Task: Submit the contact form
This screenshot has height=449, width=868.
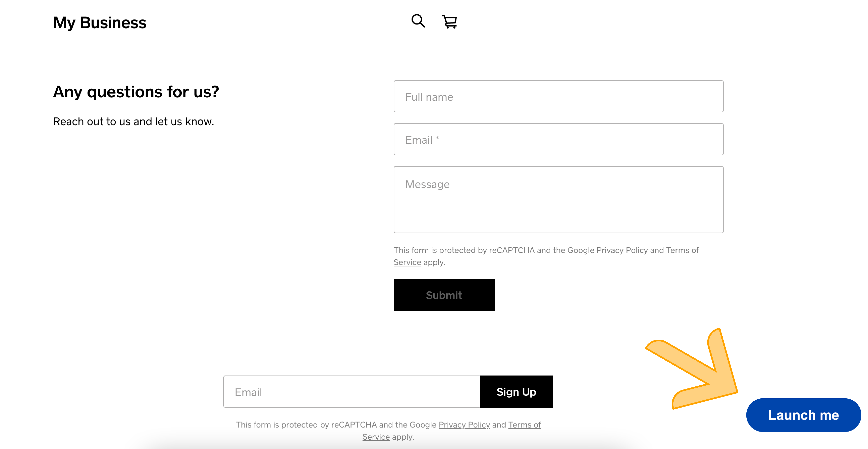Action: [x=444, y=295]
